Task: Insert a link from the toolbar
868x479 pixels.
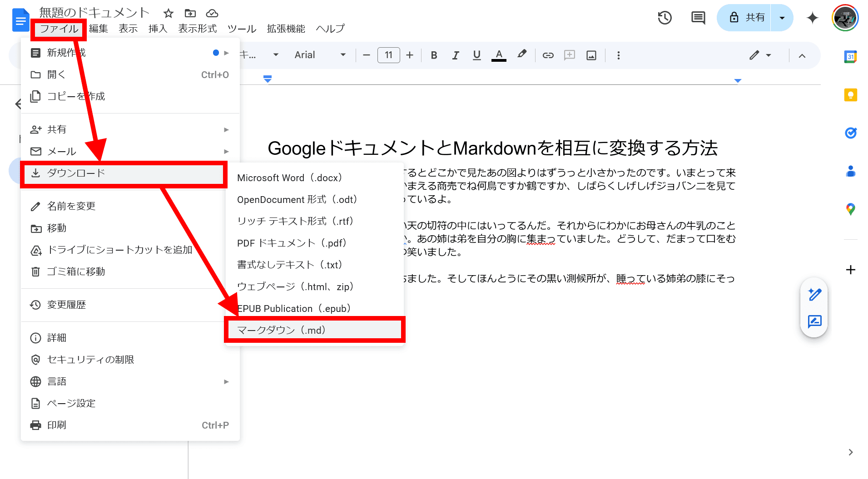Action: pos(548,55)
